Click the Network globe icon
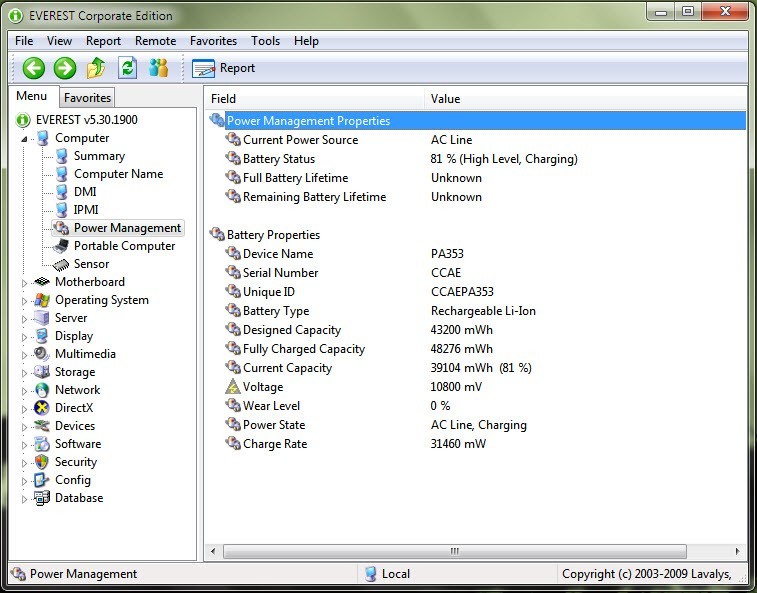The height and width of the screenshot is (593, 757). tap(42, 390)
